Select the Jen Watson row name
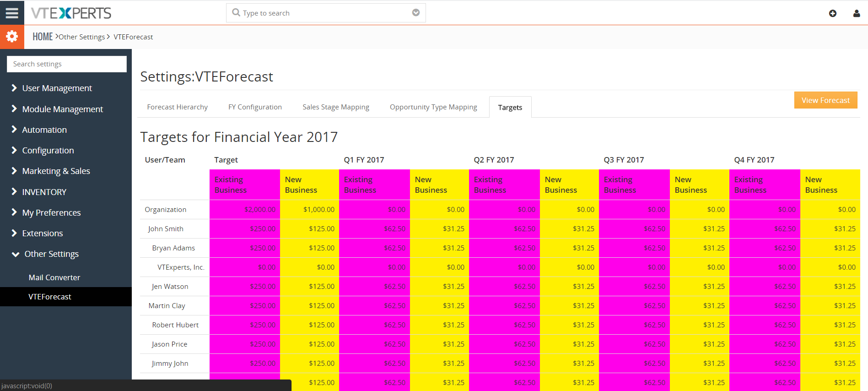Viewport: 868px width, 391px height. coord(170,287)
